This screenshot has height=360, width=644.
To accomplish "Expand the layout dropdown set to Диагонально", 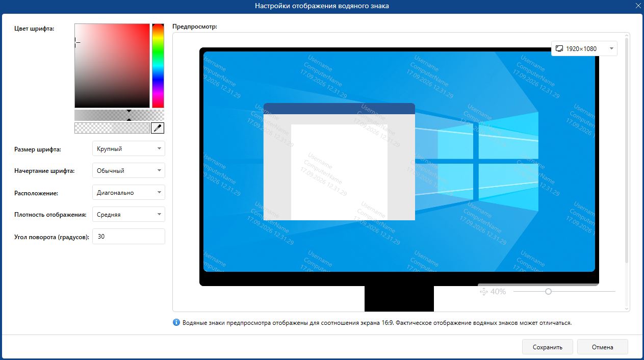I will [x=128, y=193].
